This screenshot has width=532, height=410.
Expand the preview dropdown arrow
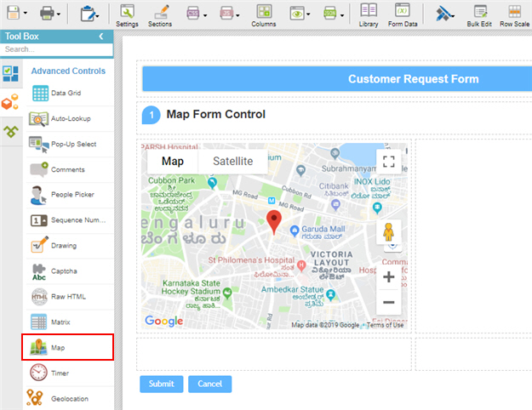[x=308, y=14]
